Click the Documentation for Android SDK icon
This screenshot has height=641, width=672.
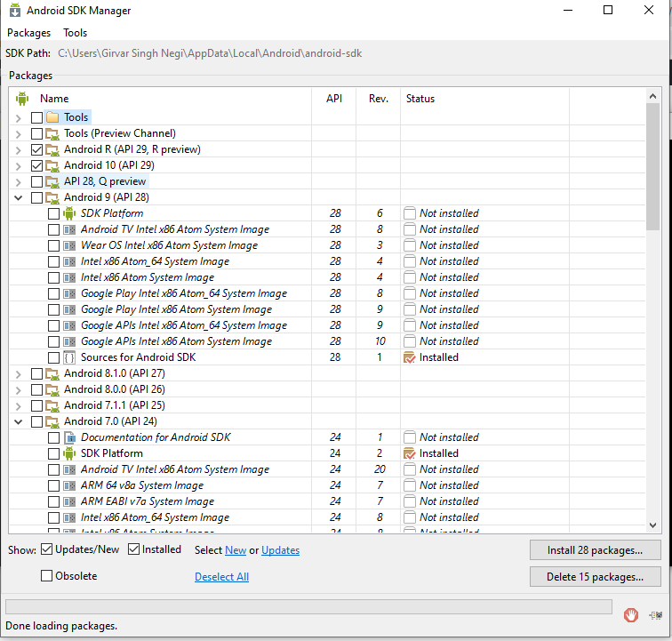(x=69, y=437)
